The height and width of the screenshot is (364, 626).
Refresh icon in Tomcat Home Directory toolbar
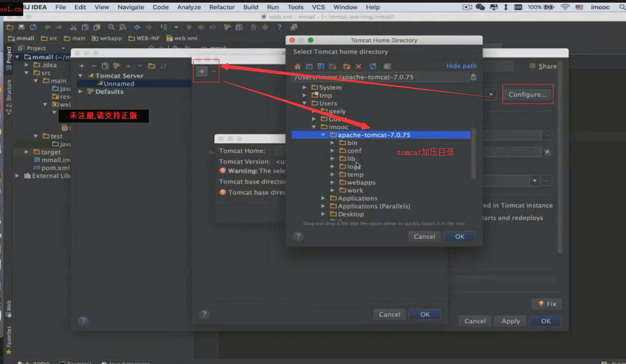coord(373,66)
